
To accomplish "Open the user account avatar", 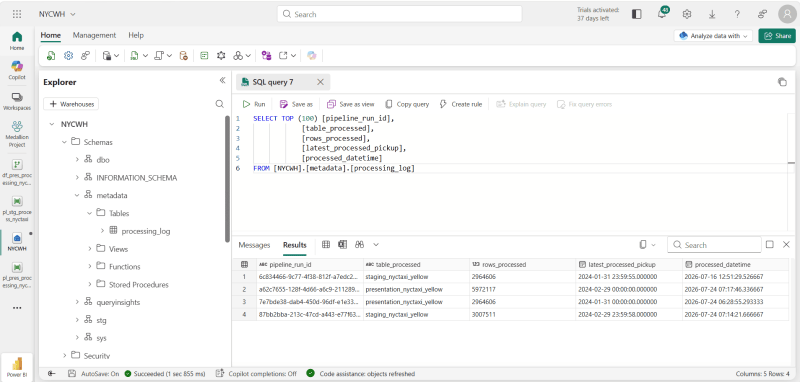I will (787, 14).
